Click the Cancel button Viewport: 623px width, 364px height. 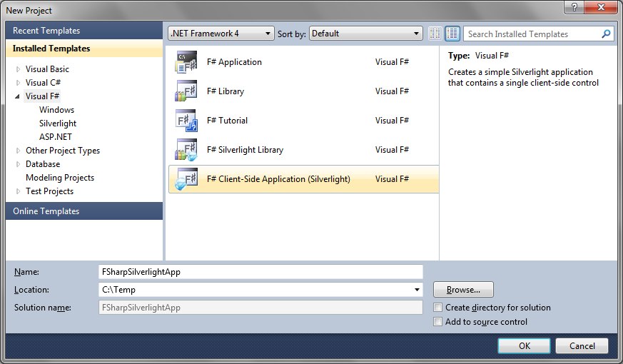click(582, 345)
